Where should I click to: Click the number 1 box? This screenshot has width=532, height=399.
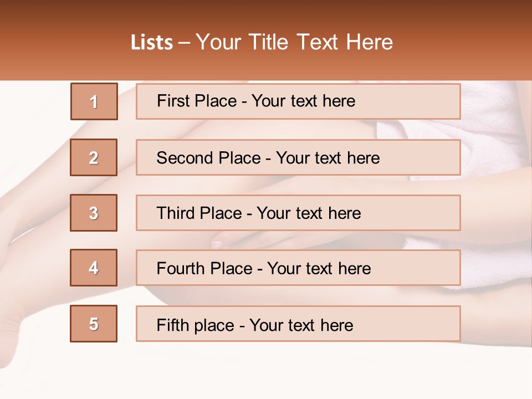(x=94, y=101)
